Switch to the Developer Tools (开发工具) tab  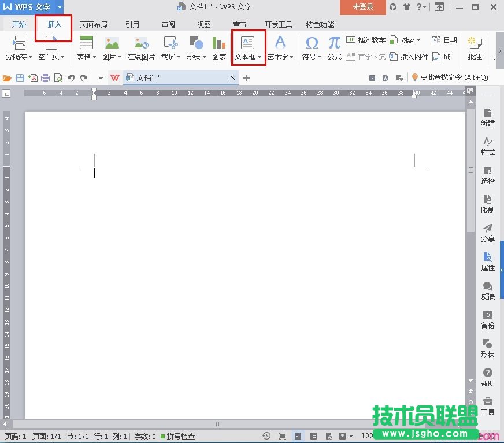click(x=279, y=24)
